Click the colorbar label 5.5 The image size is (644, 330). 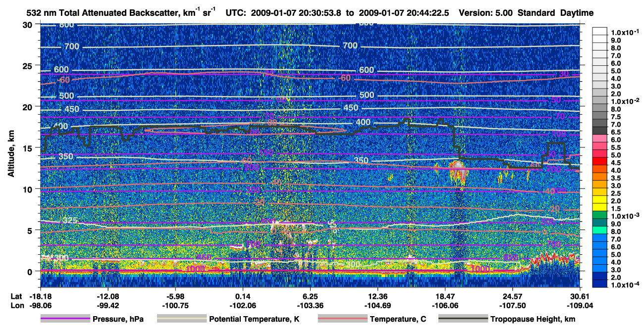(x=616, y=147)
